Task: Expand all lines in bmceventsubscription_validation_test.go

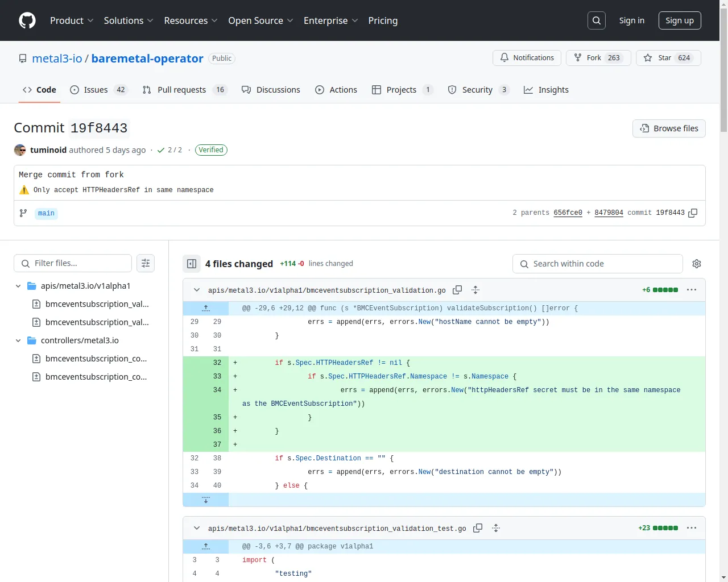Action: [496, 528]
